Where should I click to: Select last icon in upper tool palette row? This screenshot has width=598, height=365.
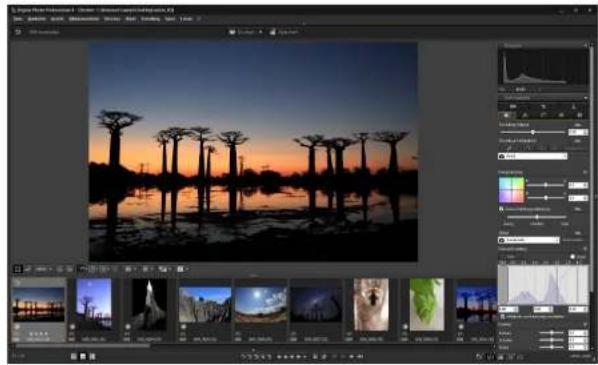[573, 106]
